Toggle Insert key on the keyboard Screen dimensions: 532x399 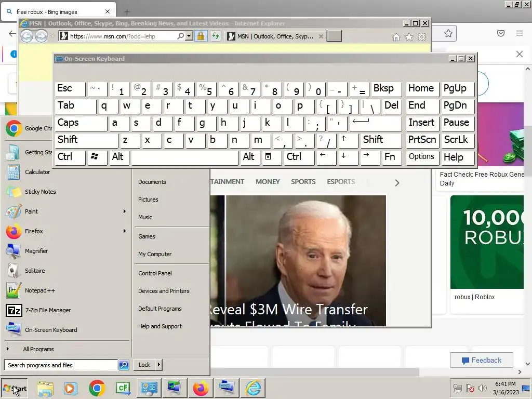pos(422,123)
